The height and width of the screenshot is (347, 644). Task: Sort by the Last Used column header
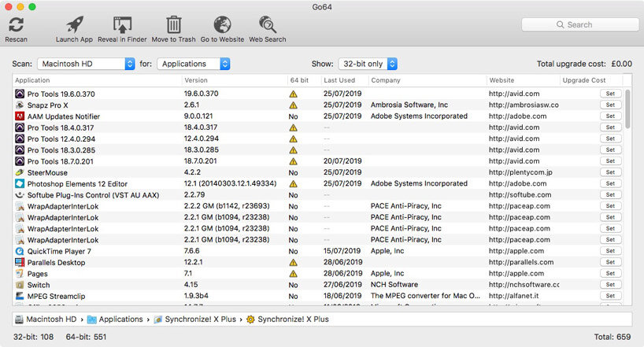[x=339, y=80]
